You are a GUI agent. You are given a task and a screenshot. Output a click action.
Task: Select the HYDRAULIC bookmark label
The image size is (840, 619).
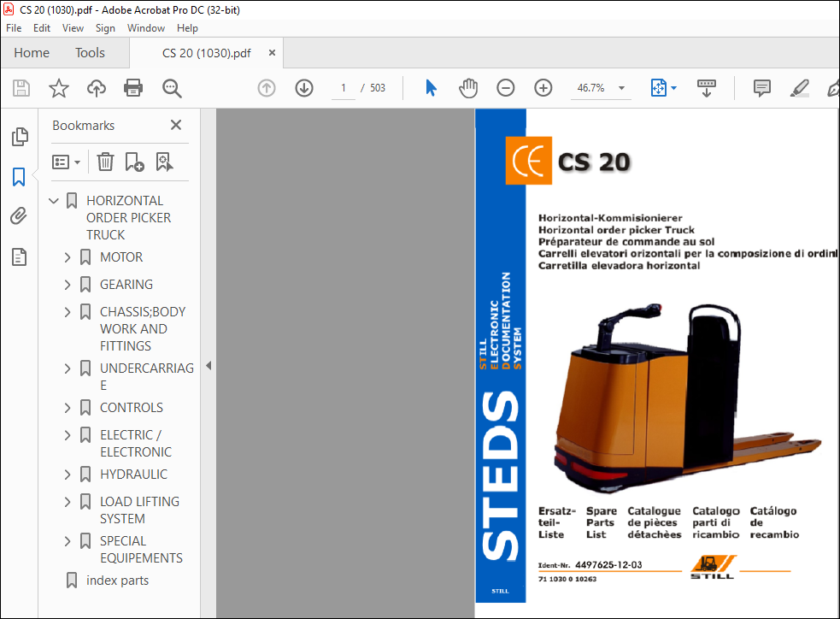tap(133, 475)
